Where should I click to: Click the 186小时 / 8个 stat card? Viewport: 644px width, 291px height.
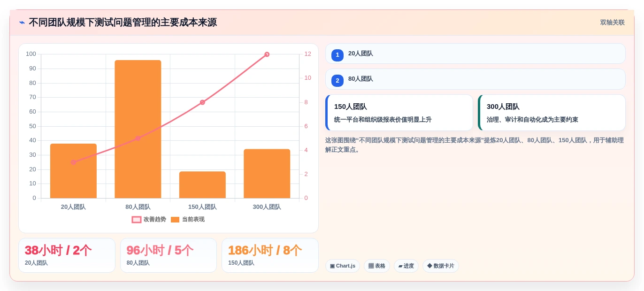pyautogui.click(x=270, y=255)
